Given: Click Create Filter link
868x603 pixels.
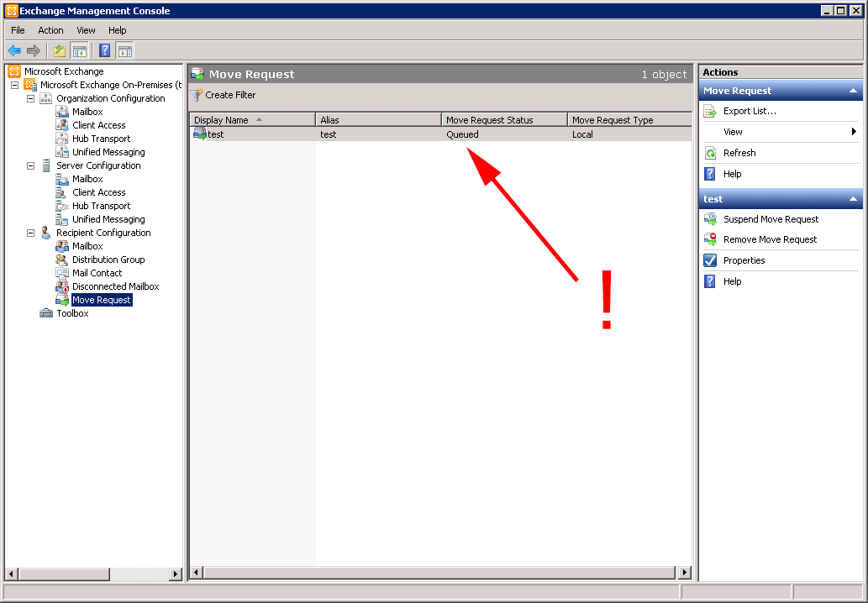Looking at the screenshot, I should click(230, 95).
